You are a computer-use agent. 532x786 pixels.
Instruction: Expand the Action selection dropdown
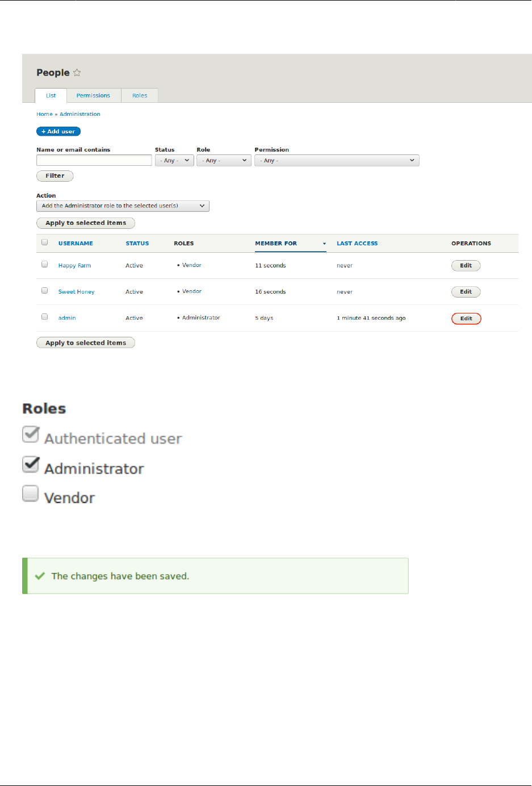click(x=123, y=206)
